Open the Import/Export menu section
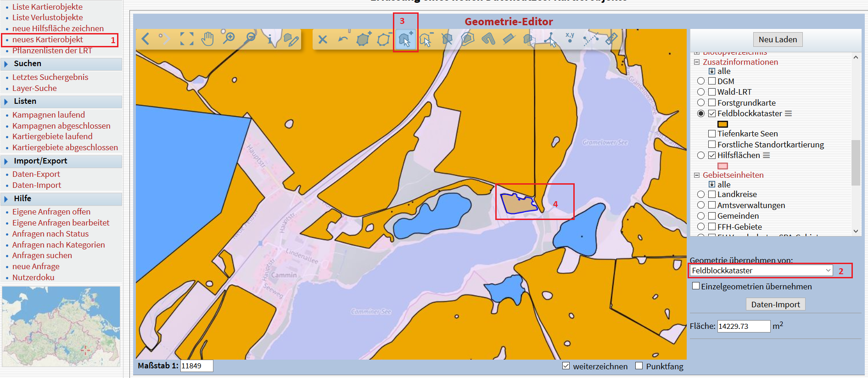Viewport: 868px width, 378px height. pyautogui.click(x=40, y=161)
